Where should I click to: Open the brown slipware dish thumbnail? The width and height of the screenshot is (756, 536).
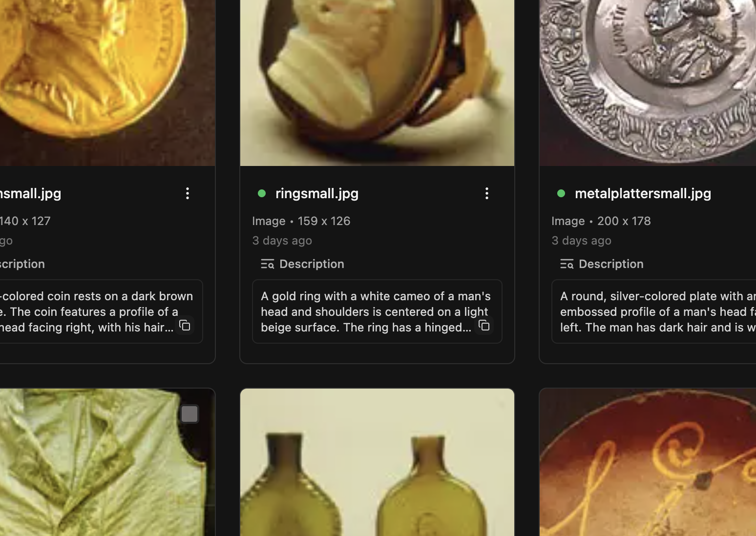(648, 464)
